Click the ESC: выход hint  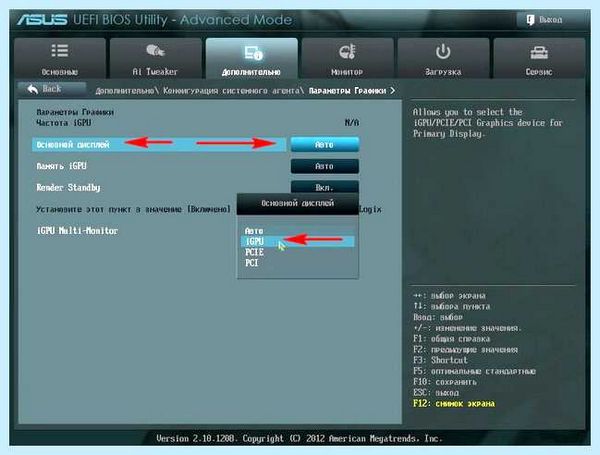(x=435, y=393)
